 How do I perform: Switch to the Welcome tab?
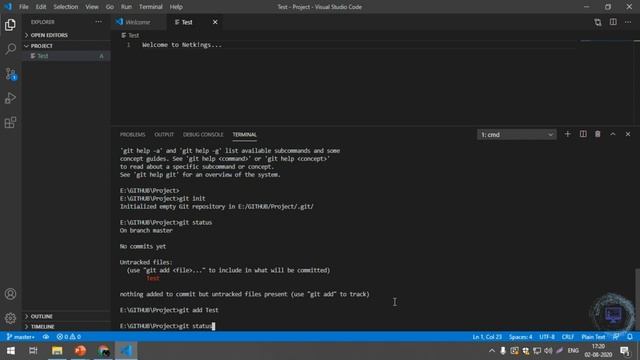point(138,22)
